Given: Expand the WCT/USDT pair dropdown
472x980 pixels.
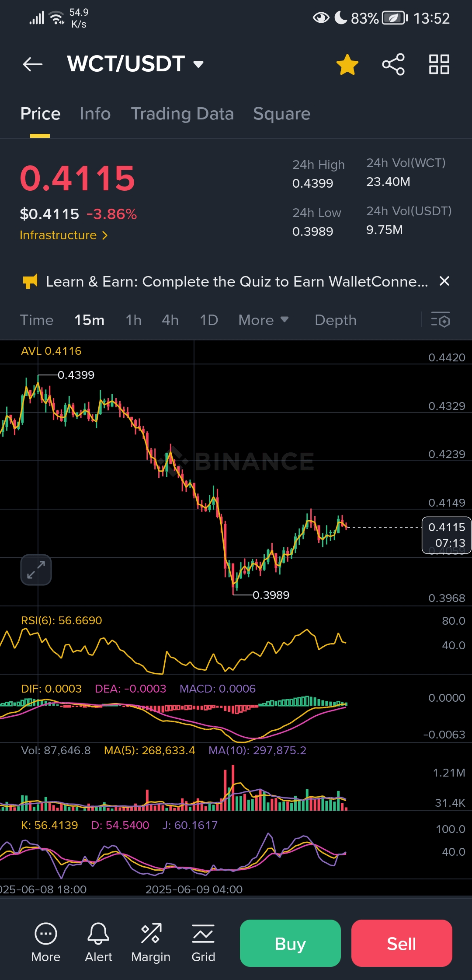Looking at the screenshot, I should pyautogui.click(x=198, y=64).
